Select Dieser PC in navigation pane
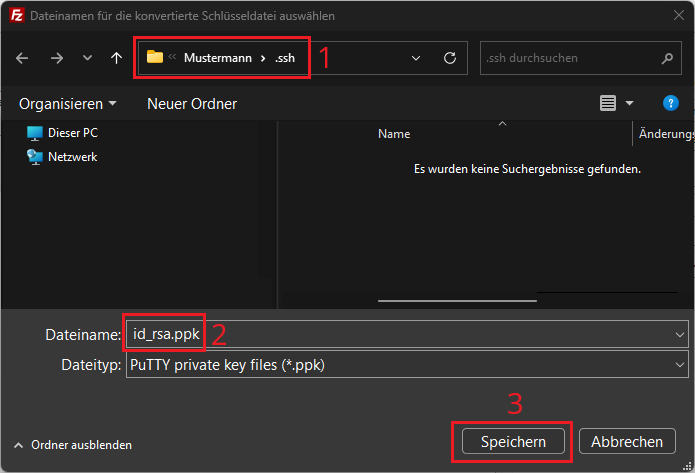 coord(72,132)
